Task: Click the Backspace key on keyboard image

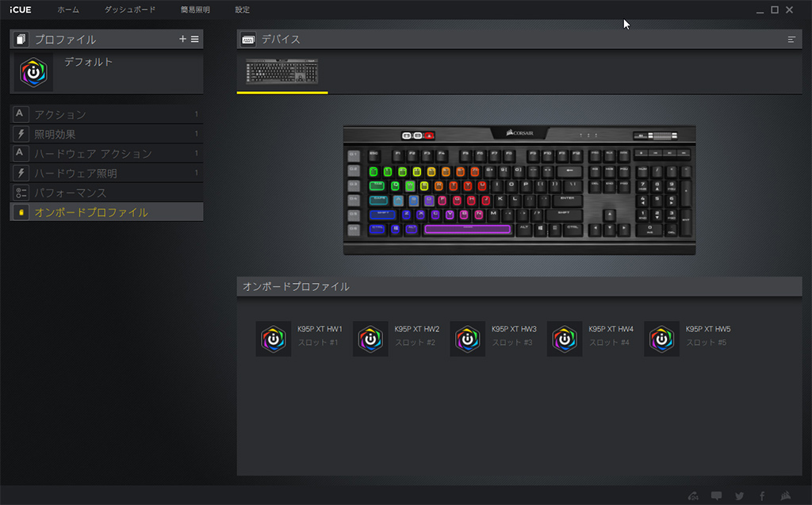Action: 570,170
